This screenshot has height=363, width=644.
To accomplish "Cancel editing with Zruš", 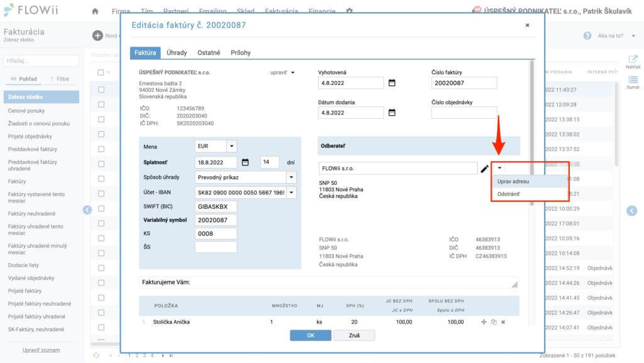I will tap(354, 335).
